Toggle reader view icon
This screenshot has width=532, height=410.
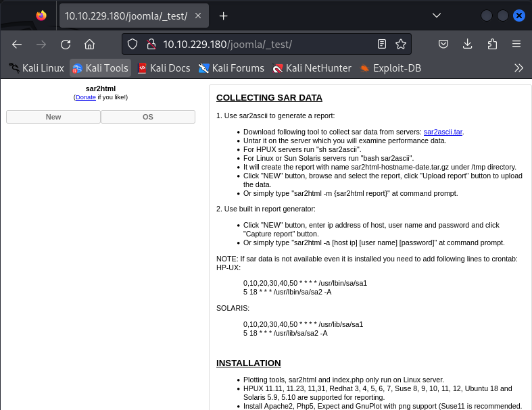point(382,44)
